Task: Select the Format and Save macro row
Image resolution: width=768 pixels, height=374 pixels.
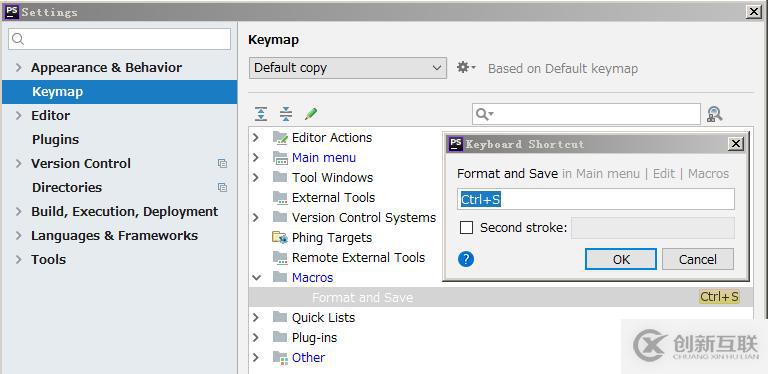Action: (501, 297)
